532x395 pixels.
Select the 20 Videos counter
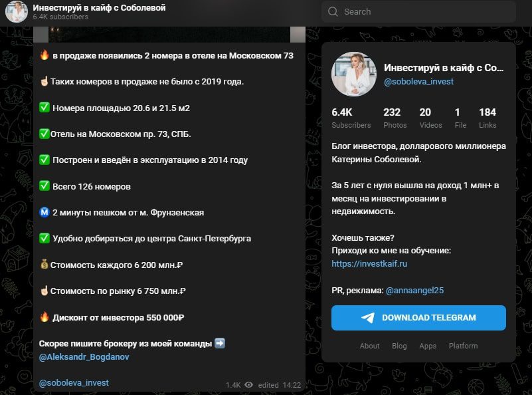[425, 118]
